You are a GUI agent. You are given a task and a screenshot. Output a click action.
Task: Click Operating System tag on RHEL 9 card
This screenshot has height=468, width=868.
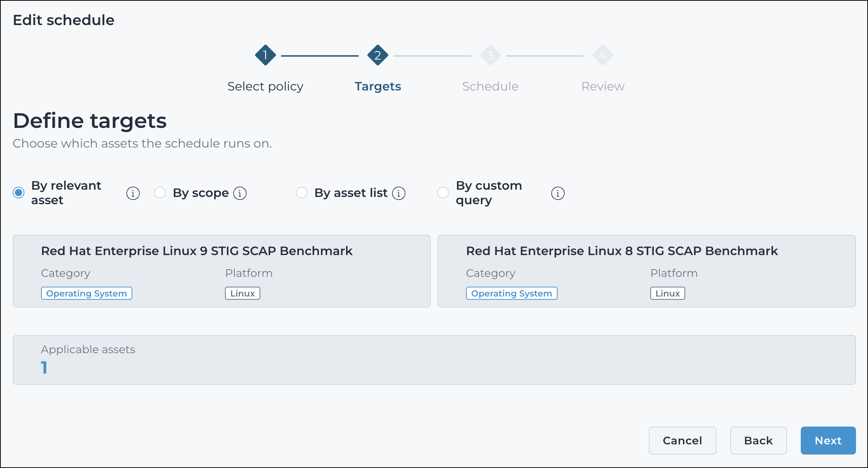click(x=87, y=293)
